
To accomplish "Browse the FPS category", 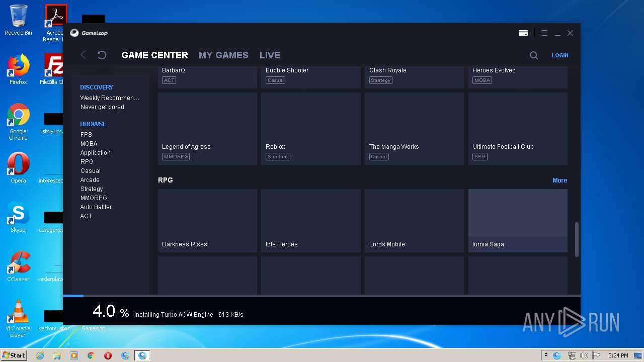I will [x=86, y=135].
